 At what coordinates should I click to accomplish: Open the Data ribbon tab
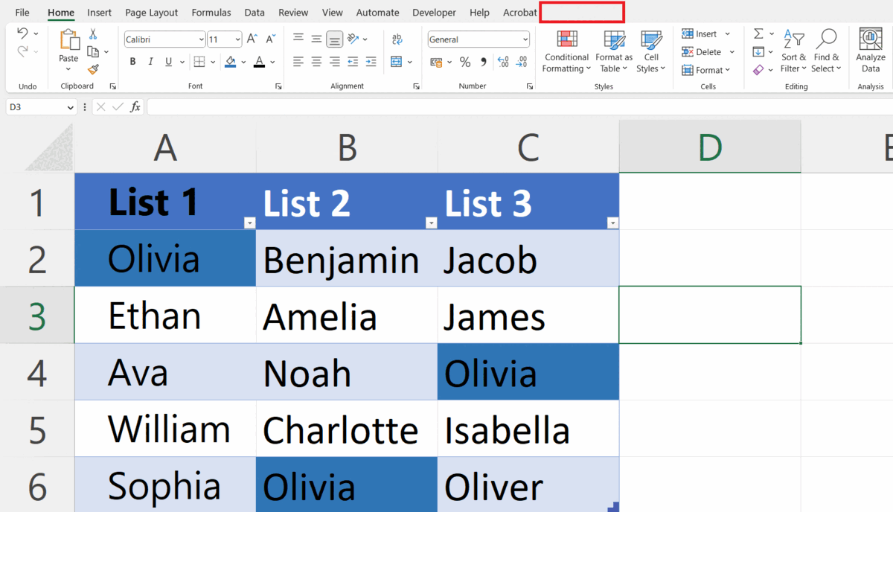(254, 12)
